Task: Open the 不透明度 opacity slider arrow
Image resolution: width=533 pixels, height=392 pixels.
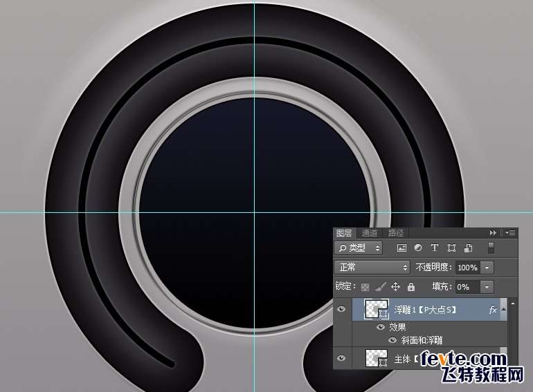Action: (488, 268)
